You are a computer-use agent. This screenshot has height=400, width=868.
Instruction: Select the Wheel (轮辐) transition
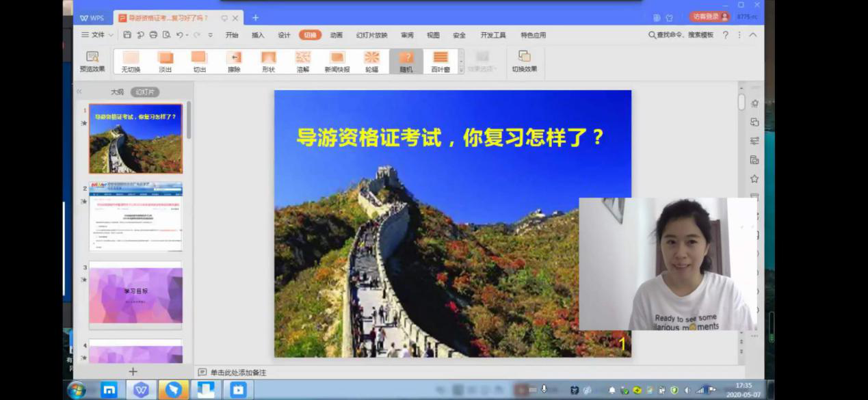coord(371,60)
